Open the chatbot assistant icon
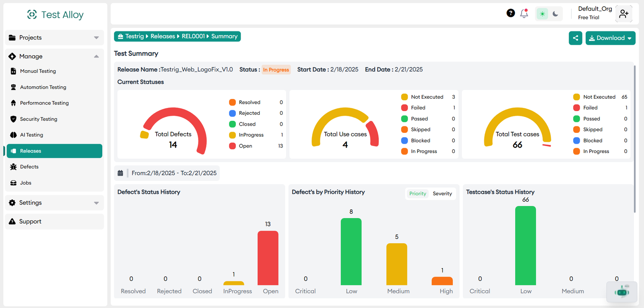The image size is (644, 308). [x=622, y=291]
